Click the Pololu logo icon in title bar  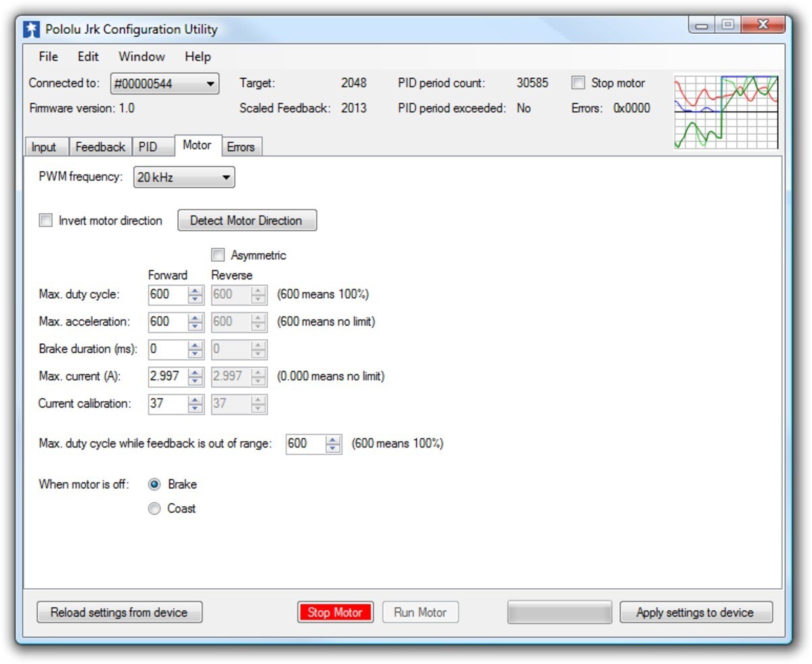[x=32, y=30]
